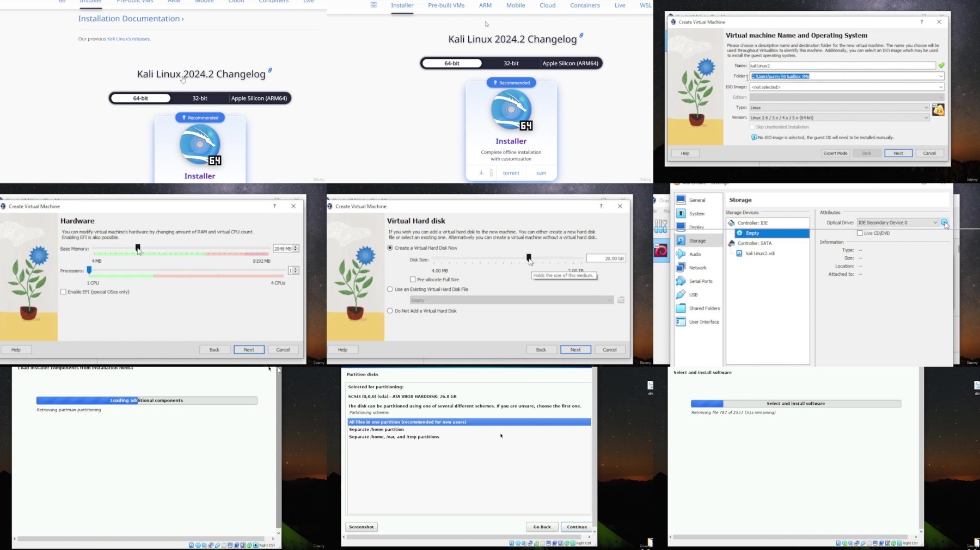Select the Empty optical disc entry

(x=772, y=233)
